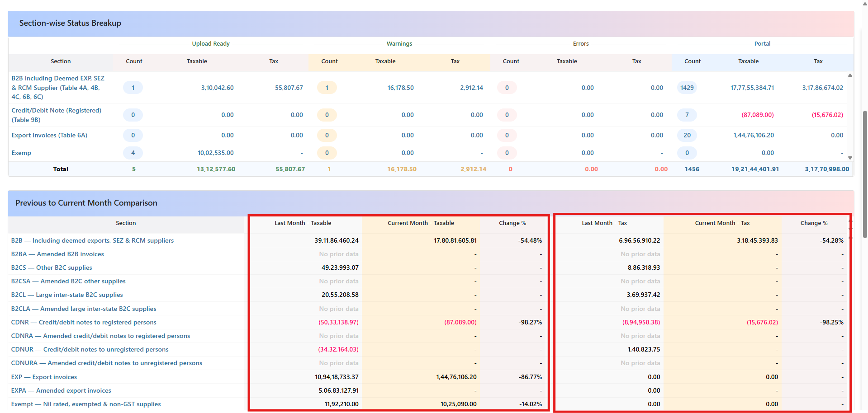Open Exempt — Nil rated, exempted supplies
This screenshot has height=413, width=868.
pyautogui.click(x=86, y=404)
